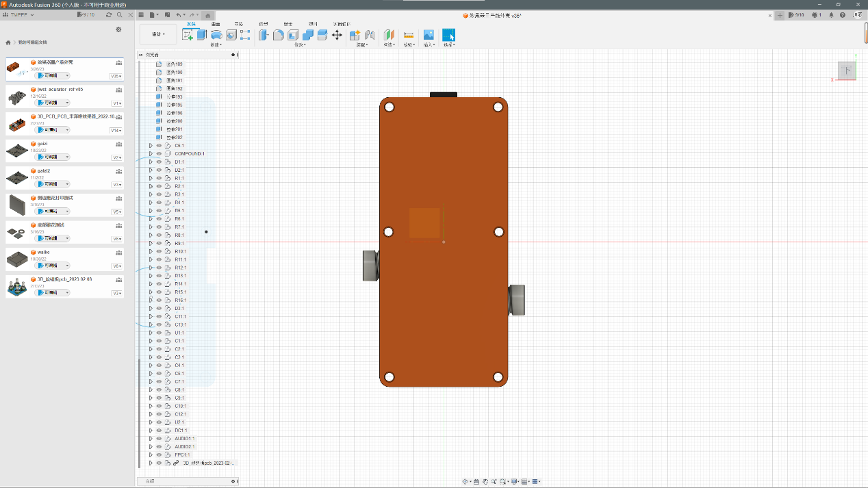Open the V35 version dropdown
This screenshot has height=488, width=868.
(116, 76)
